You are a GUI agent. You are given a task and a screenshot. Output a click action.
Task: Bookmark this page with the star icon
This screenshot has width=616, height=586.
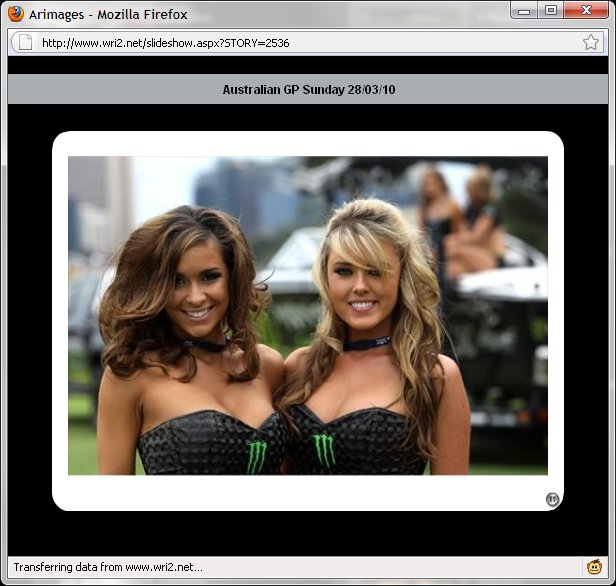(x=590, y=42)
